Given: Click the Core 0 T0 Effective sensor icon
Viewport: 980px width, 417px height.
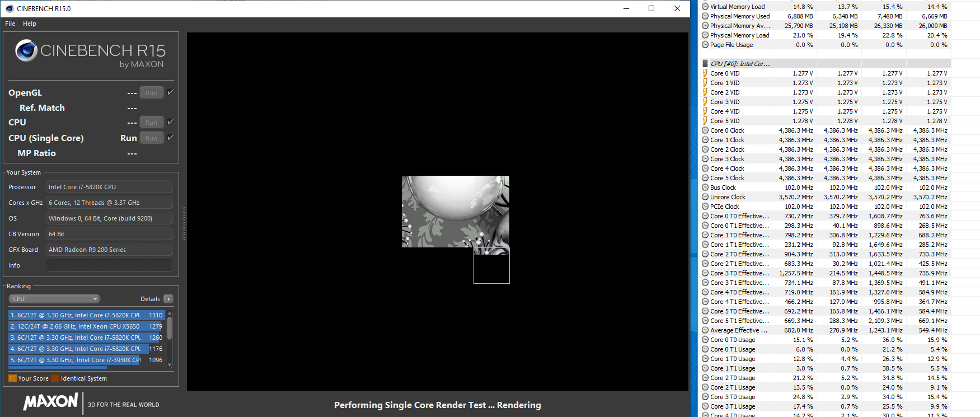Looking at the screenshot, I should point(705,216).
